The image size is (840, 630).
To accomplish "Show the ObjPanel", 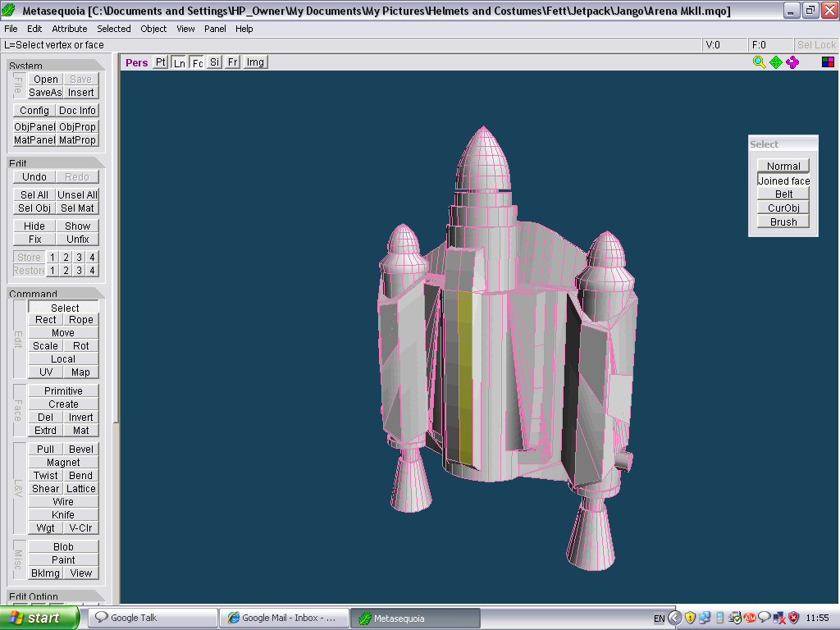I will tap(34, 127).
